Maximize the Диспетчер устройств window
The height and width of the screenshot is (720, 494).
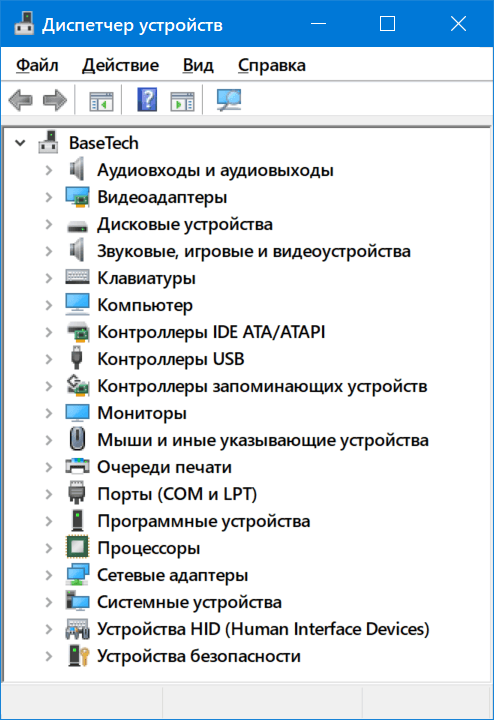point(387,23)
